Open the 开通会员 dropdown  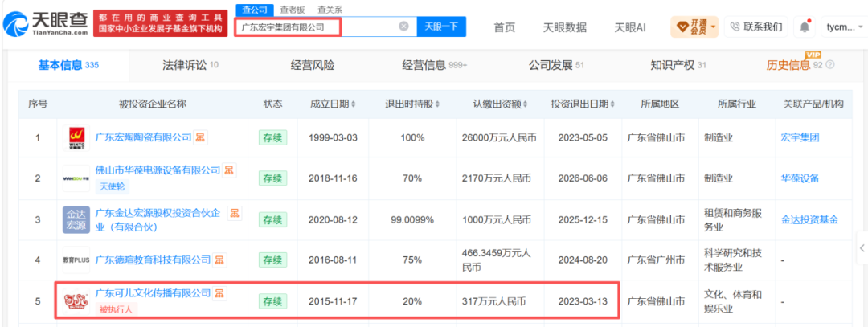pyautogui.click(x=694, y=26)
